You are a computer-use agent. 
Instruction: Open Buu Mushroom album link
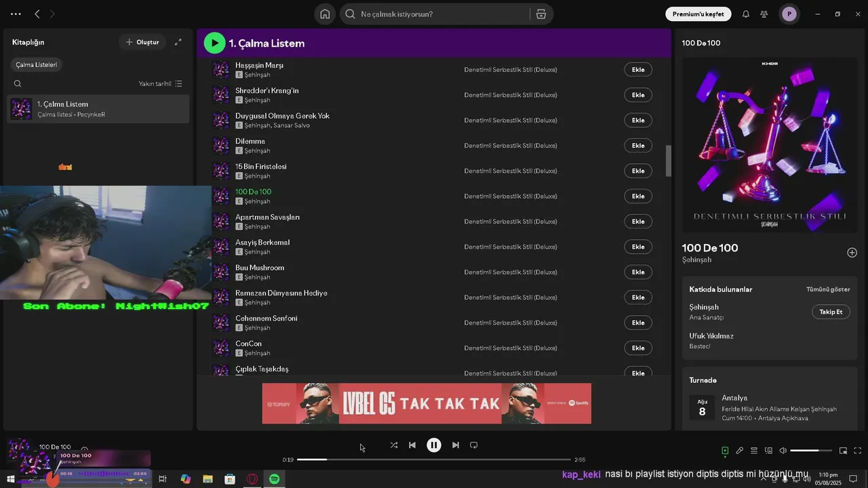[x=511, y=272]
